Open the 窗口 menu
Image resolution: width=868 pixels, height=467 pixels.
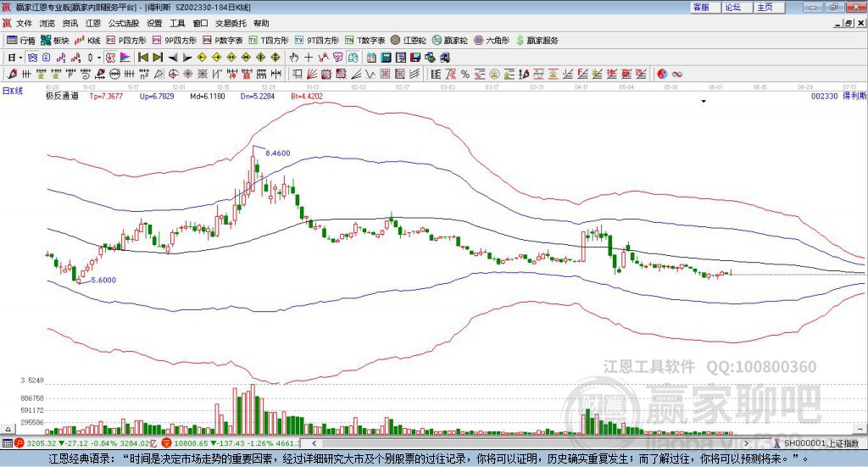[200, 23]
